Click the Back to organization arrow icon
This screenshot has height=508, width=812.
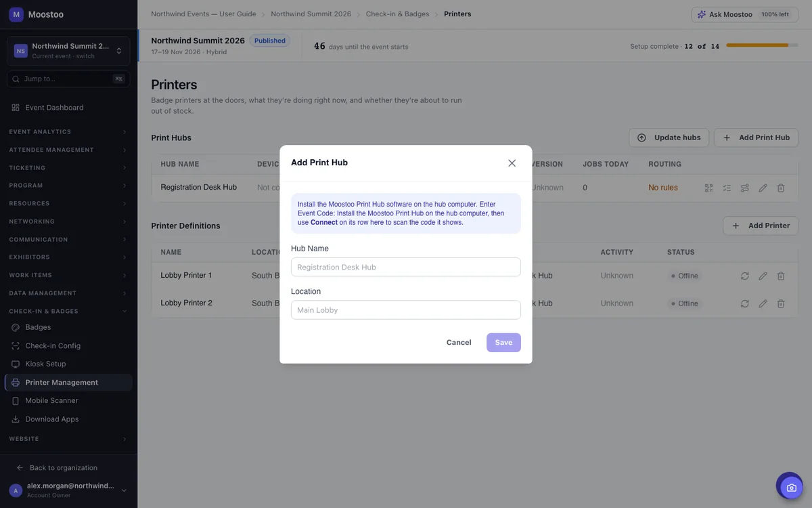tap(20, 468)
